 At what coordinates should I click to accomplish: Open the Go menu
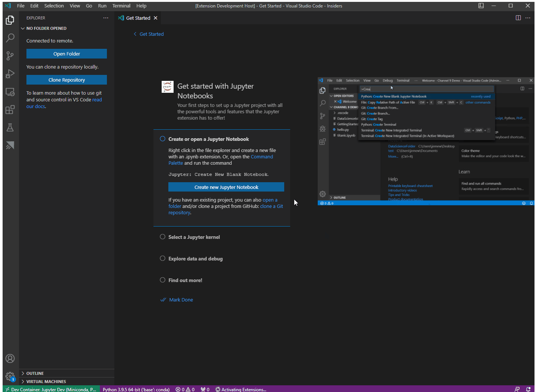pyautogui.click(x=89, y=6)
